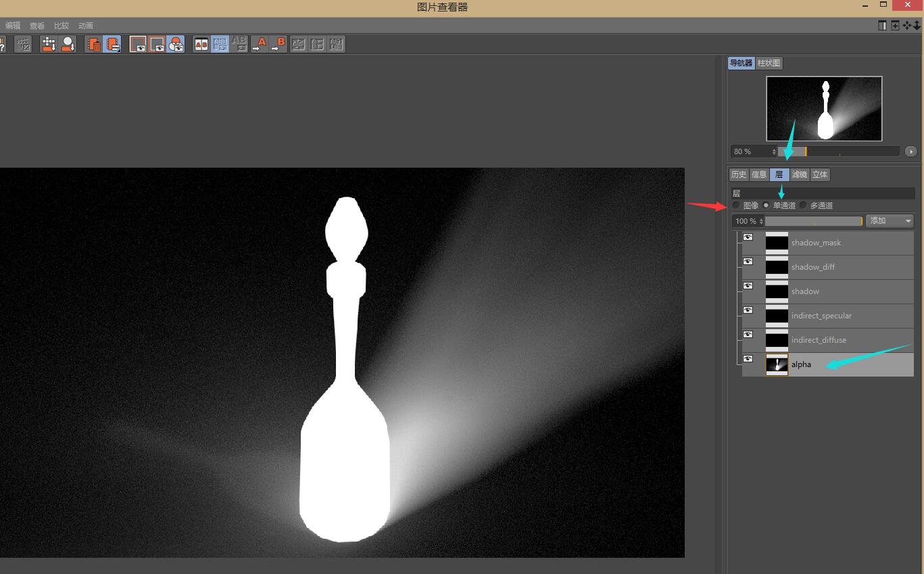Screen dimensions: 924x574
Task: Select the 单通道 radio button
Action: [x=766, y=205]
